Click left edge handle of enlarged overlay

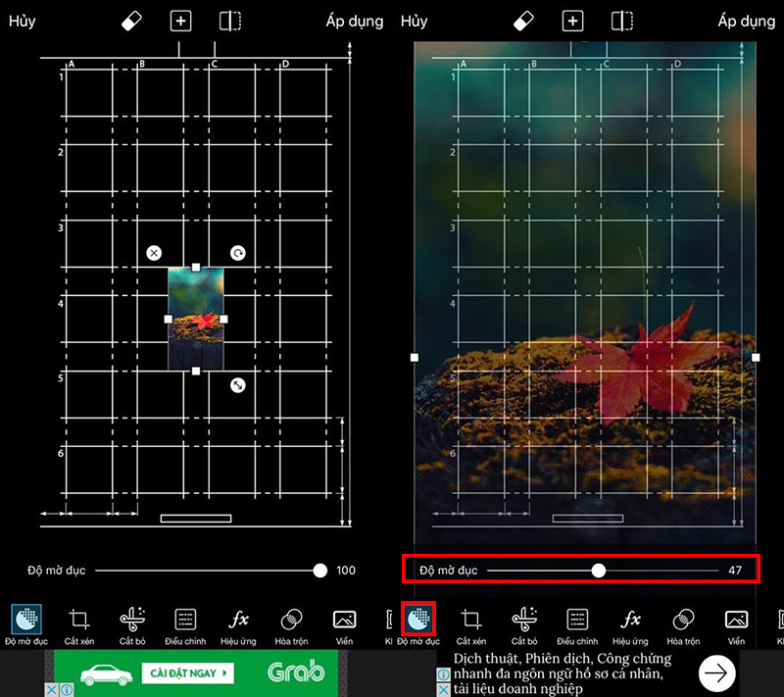(415, 358)
